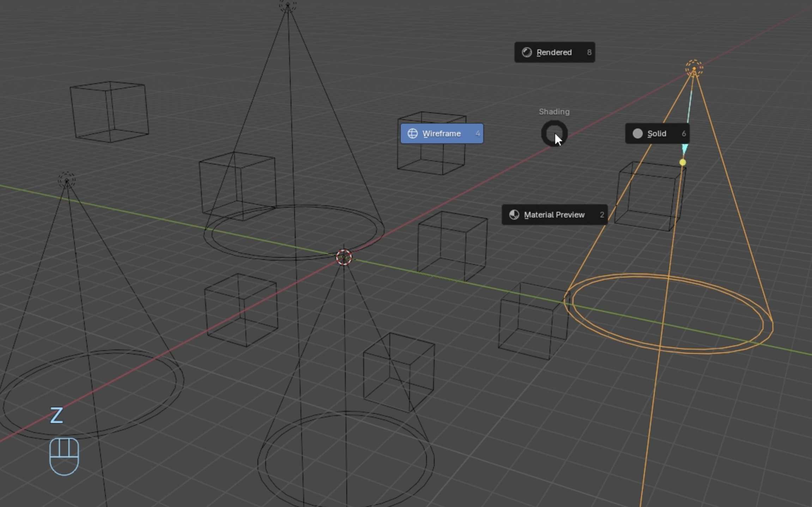This screenshot has width=812, height=507.
Task: Click orange dashed circle at selected cone apex
Action: 694,68
